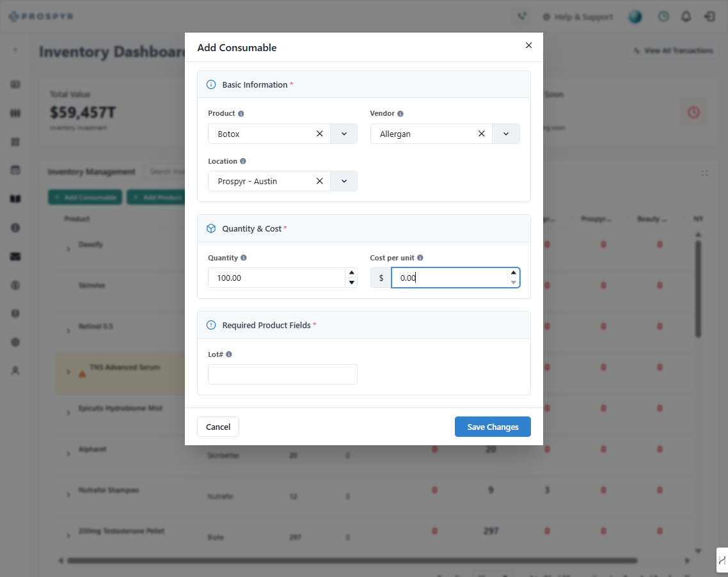Click the Lot# input field

(282, 374)
